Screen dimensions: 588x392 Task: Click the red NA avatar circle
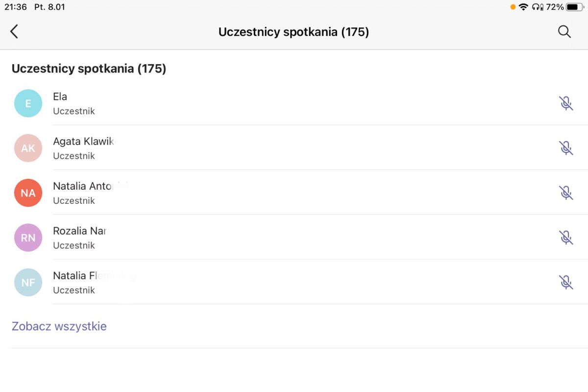[28, 193]
